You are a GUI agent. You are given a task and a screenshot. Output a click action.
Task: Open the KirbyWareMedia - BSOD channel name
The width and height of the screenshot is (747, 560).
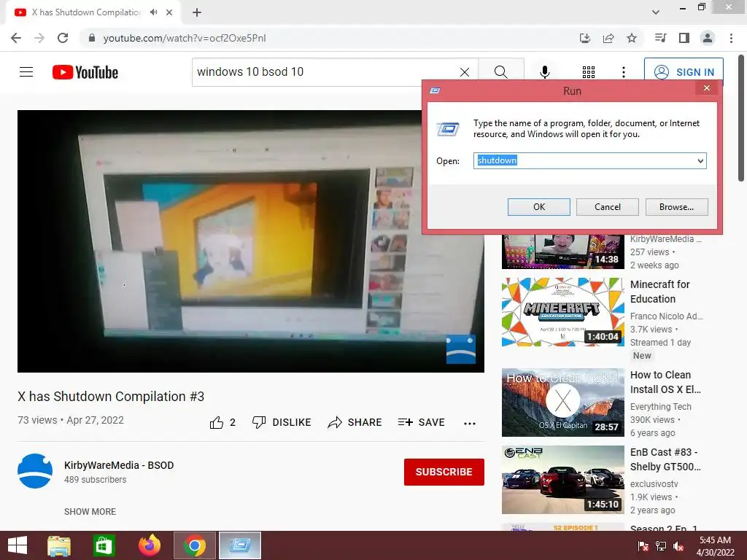119,465
